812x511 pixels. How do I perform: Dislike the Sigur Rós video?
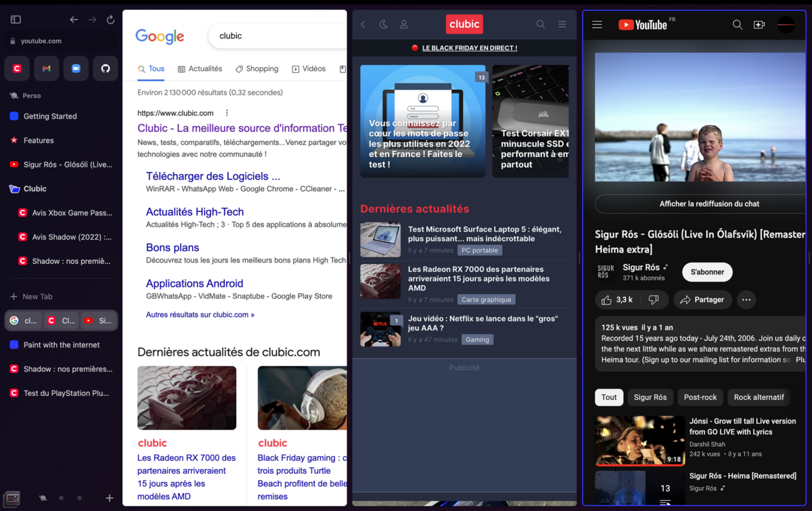click(654, 300)
